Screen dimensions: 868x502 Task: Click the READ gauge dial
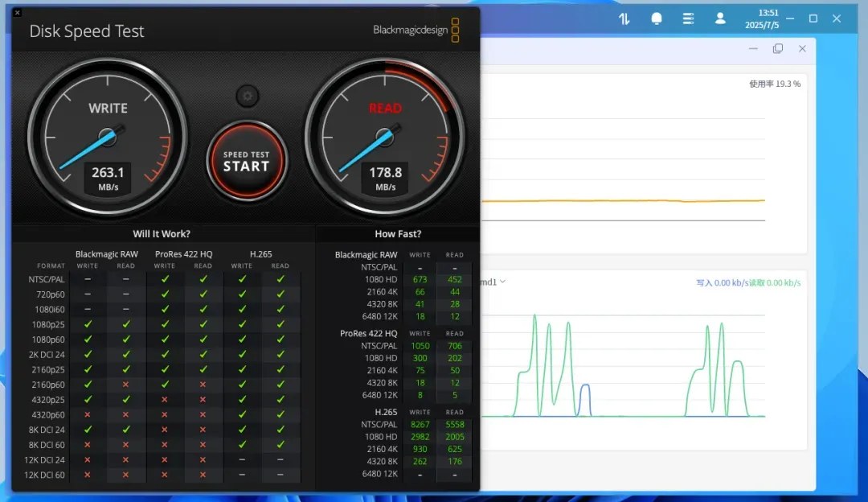coord(385,137)
